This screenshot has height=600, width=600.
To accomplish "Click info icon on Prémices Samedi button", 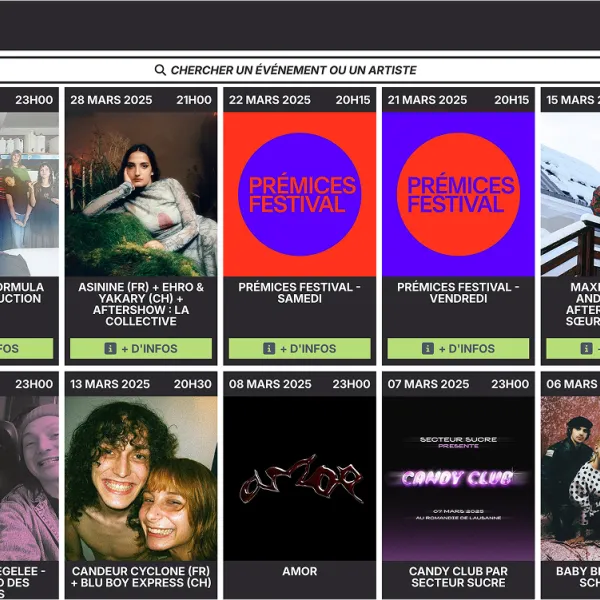I will coord(269,348).
